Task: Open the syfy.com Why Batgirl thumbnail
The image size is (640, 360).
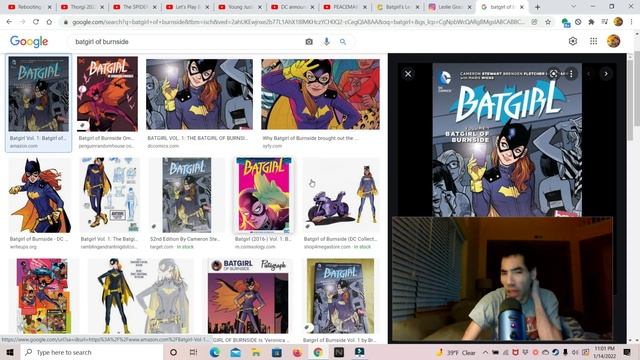Action: pyautogui.click(x=320, y=94)
